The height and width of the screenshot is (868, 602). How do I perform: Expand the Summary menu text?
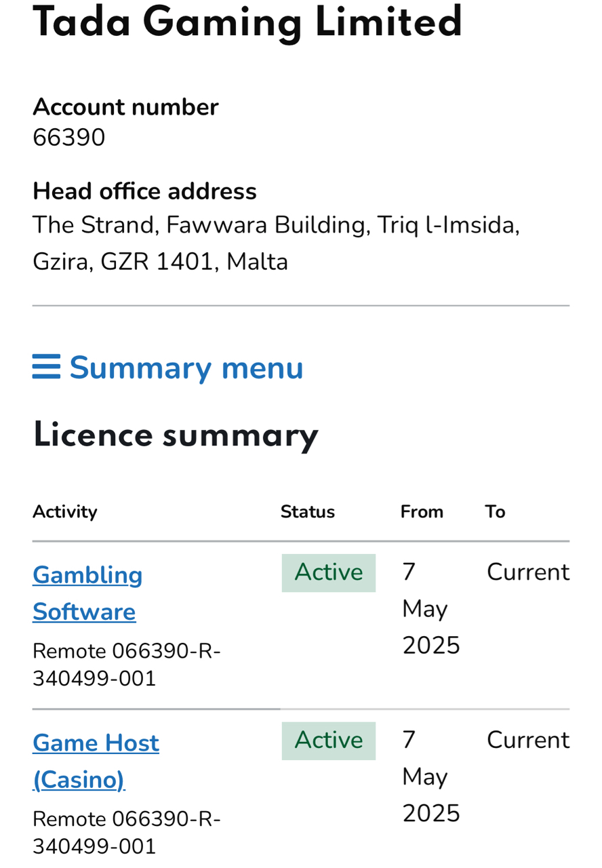click(186, 368)
